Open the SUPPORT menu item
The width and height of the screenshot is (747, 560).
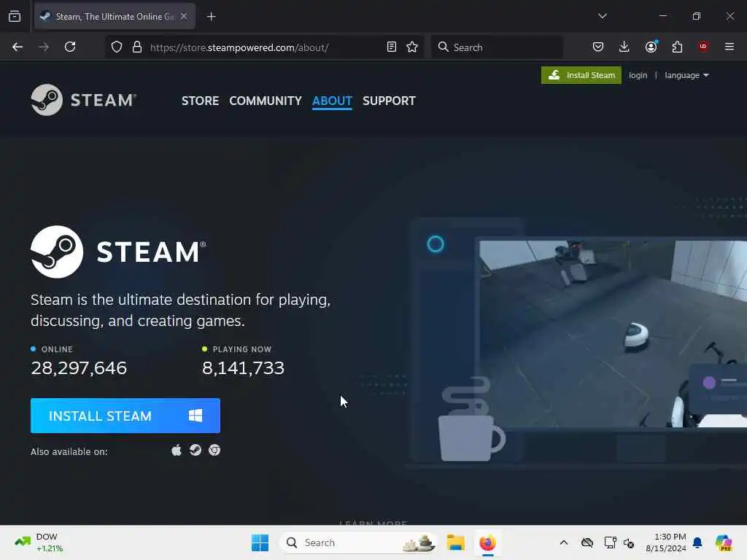pyautogui.click(x=390, y=101)
